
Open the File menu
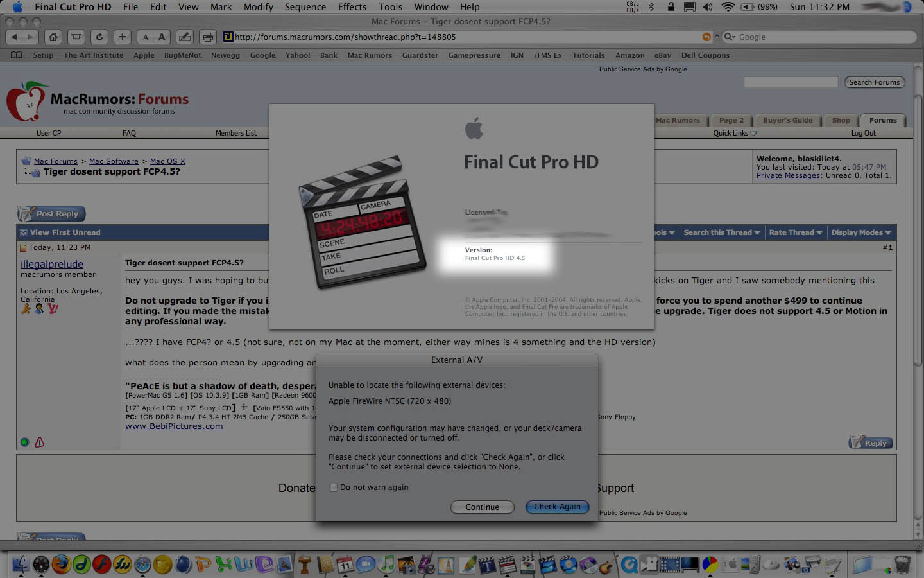pos(130,7)
